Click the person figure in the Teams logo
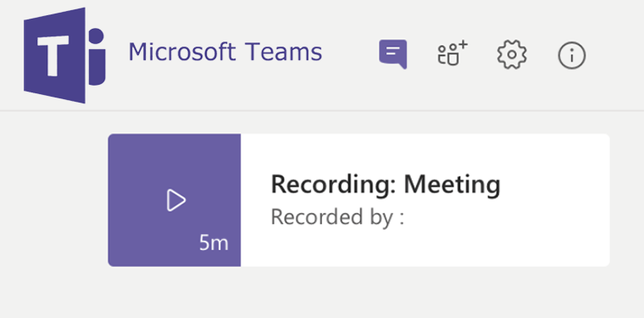This screenshot has width=644, height=318. point(97,57)
